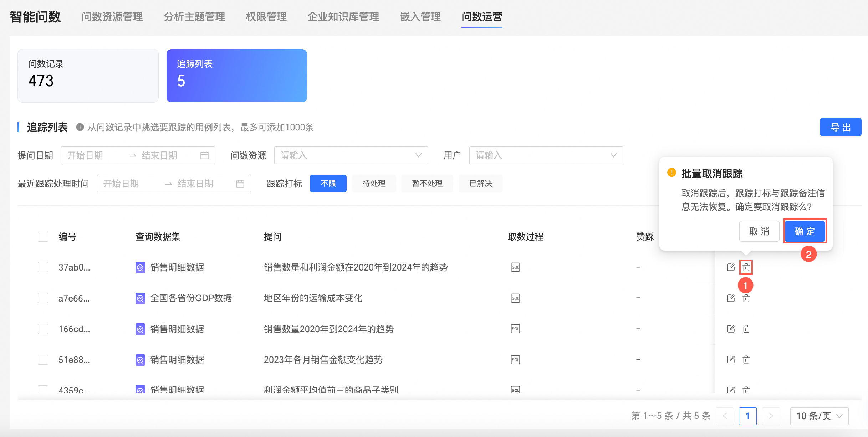Click dataset icon beside 全国各省份GDP数据
The image size is (868, 437).
point(141,298)
